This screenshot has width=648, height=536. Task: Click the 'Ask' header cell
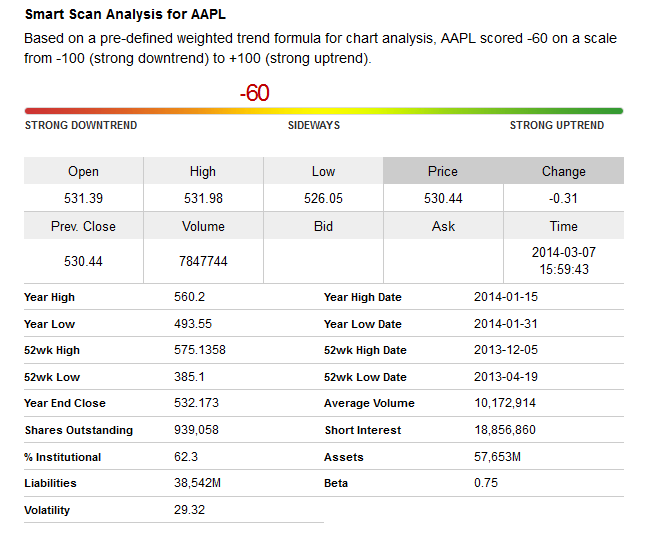tap(443, 226)
